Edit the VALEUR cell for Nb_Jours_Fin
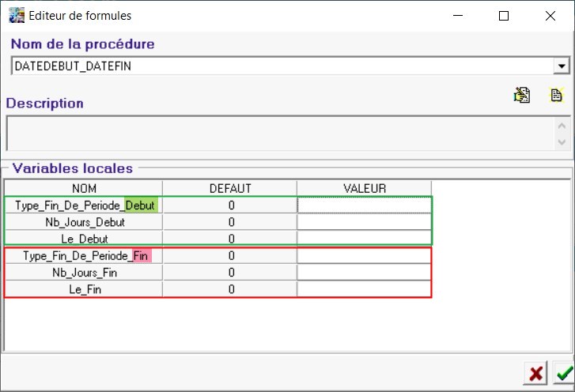The height and width of the screenshot is (392, 575). (x=364, y=273)
